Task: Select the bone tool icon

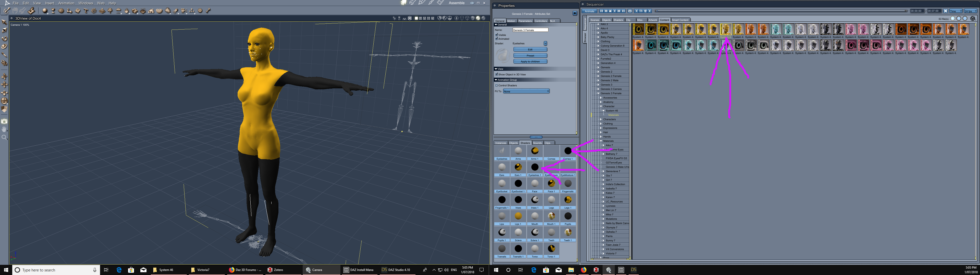Action: 208,11
